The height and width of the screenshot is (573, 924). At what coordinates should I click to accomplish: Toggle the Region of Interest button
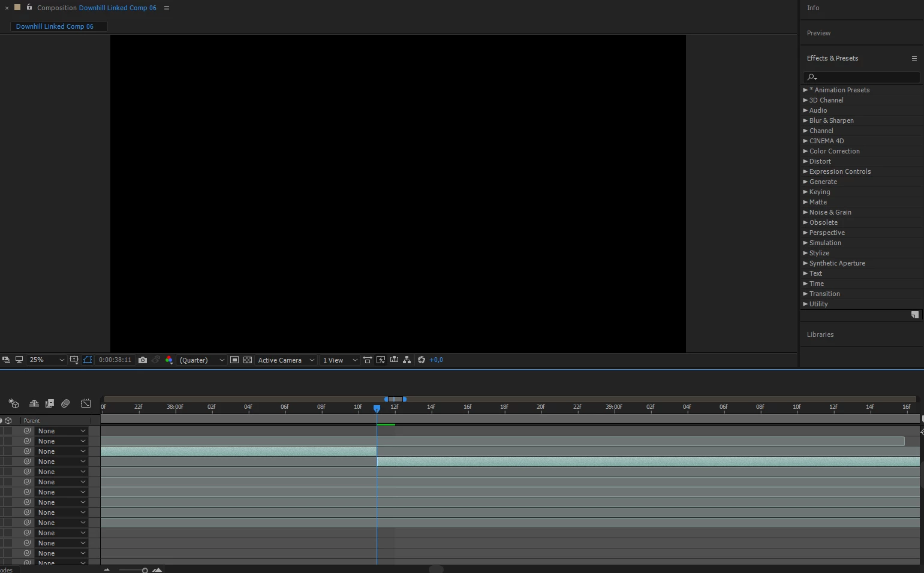click(234, 360)
